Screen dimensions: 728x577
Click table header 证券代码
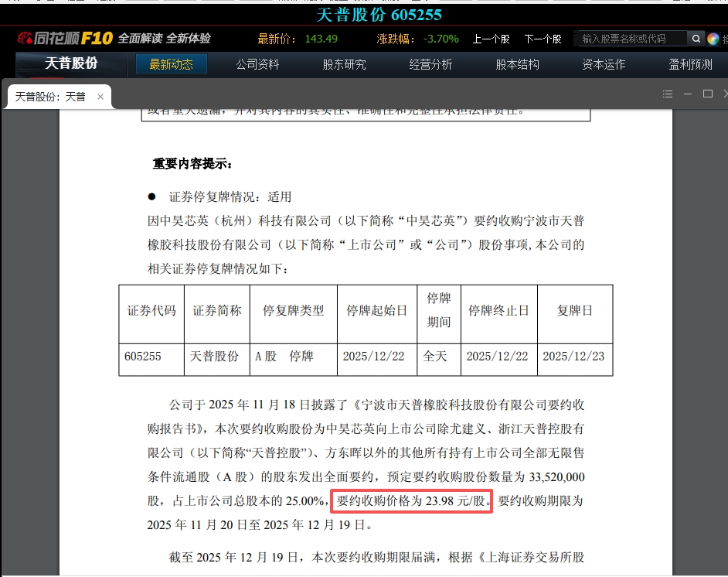pyautogui.click(x=151, y=310)
